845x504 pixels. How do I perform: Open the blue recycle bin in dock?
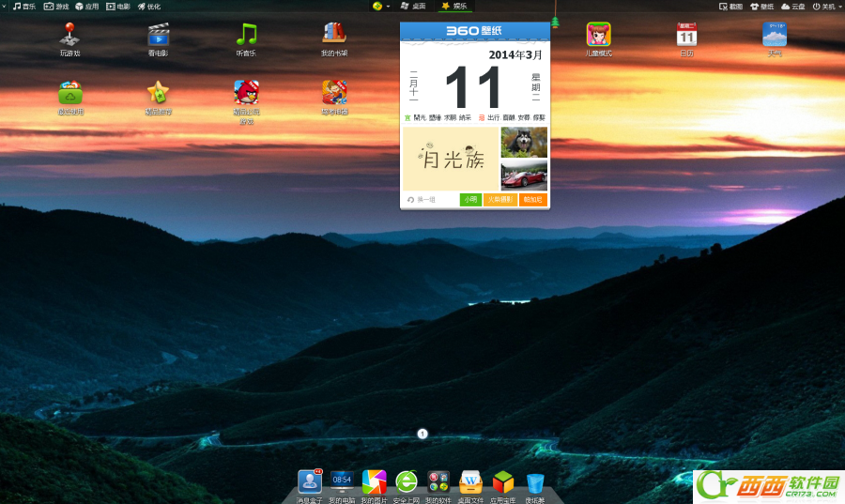pos(534,483)
